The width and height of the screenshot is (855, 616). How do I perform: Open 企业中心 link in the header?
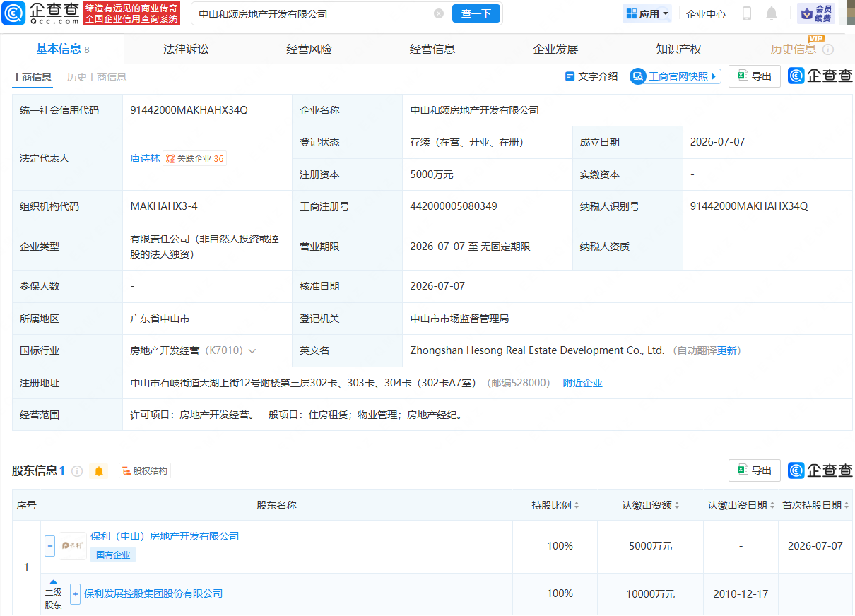tap(706, 13)
